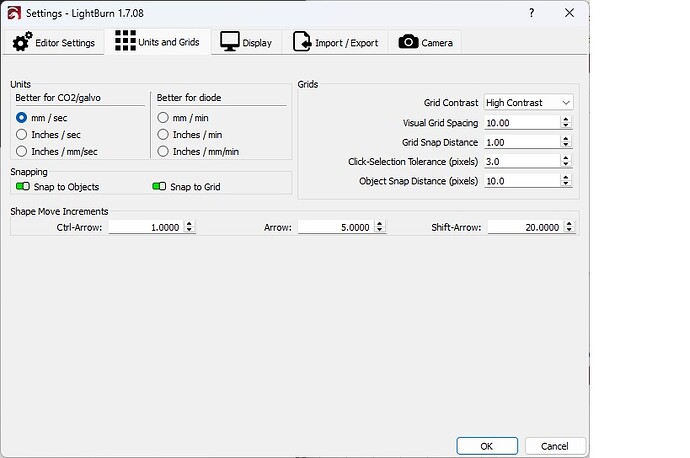This screenshot has height=458, width=690.
Task: Select Inches / sec radio button
Action: point(22,134)
